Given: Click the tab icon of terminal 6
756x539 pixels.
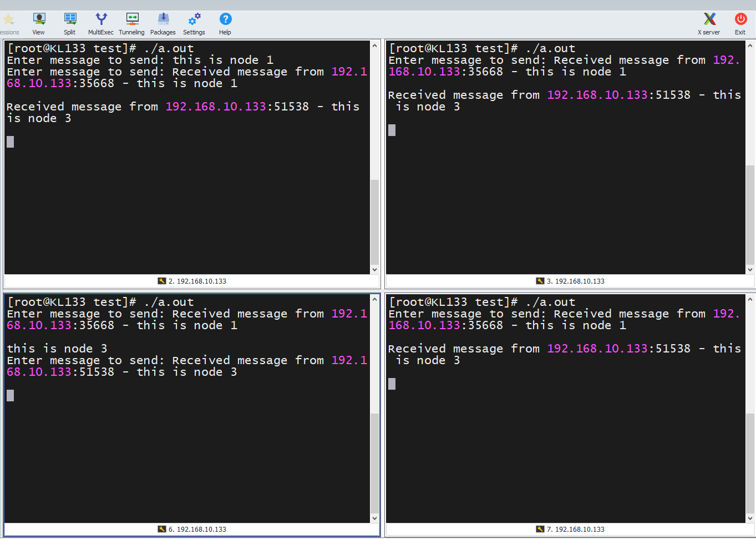Looking at the screenshot, I should 162,530.
